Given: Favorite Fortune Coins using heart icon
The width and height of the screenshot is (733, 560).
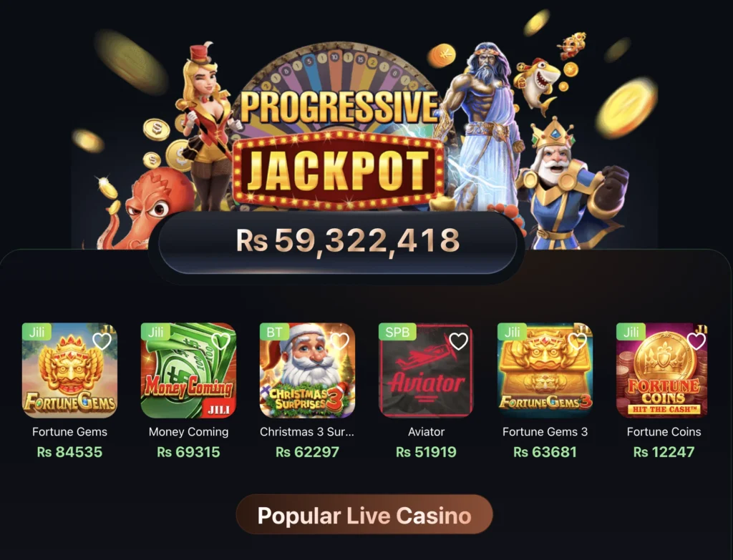Looking at the screenshot, I should point(696,341).
